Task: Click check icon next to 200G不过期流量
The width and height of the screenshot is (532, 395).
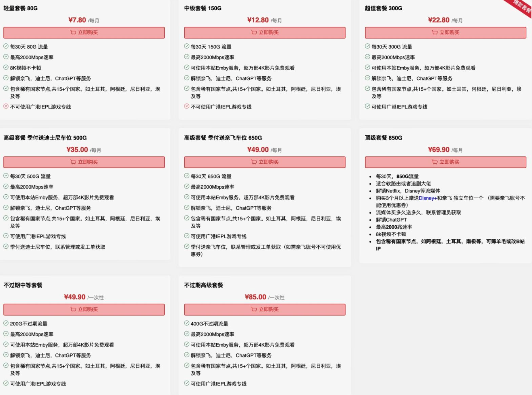Action: (x=6, y=323)
